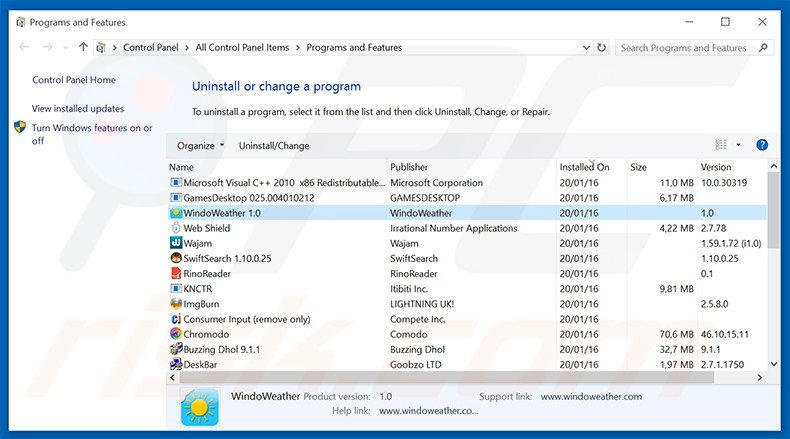Click the back navigation arrow
Image resolution: width=790 pixels, height=439 pixels.
point(24,47)
